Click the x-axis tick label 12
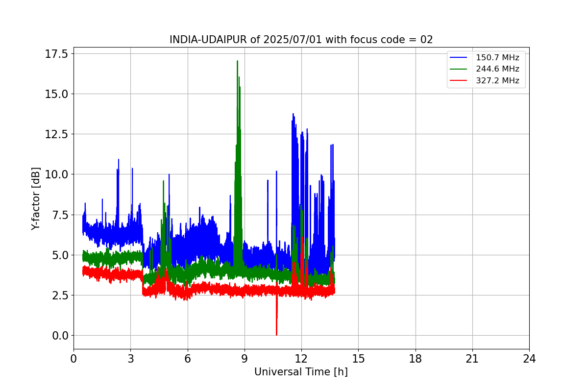588x392 pixels. point(301,359)
